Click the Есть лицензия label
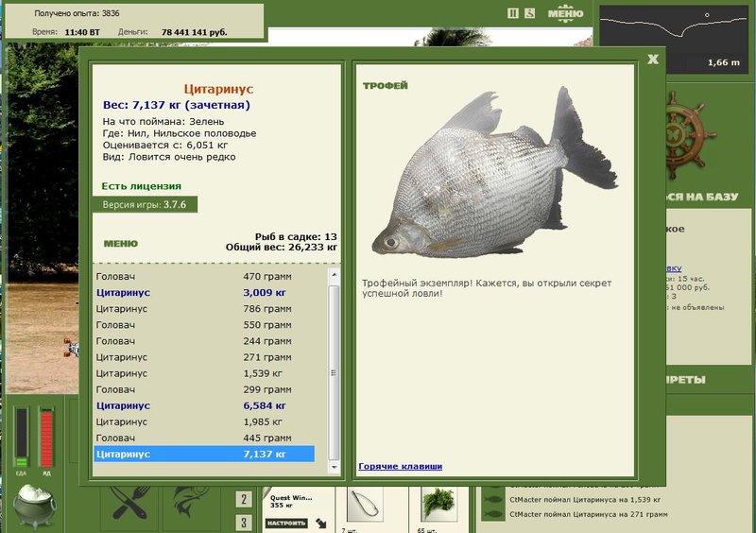756x533 pixels. (141, 186)
